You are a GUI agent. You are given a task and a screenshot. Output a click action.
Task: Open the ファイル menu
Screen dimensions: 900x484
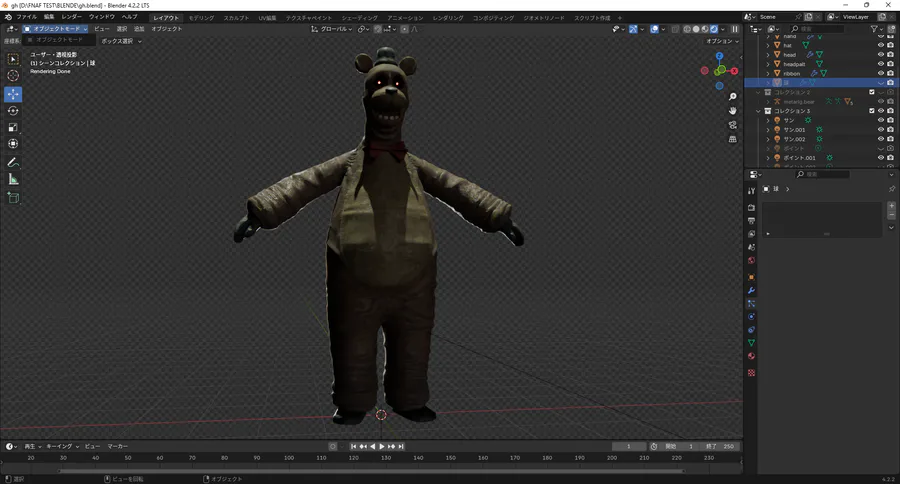(x=27, y=17)
